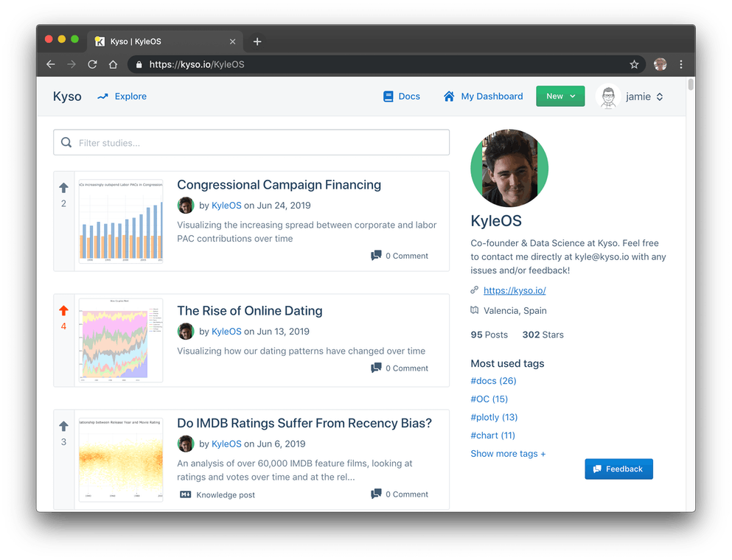Screen dimensions: 732x560
Task: Click the Explore trend arrow icon
Action: (x=102, y=97)
